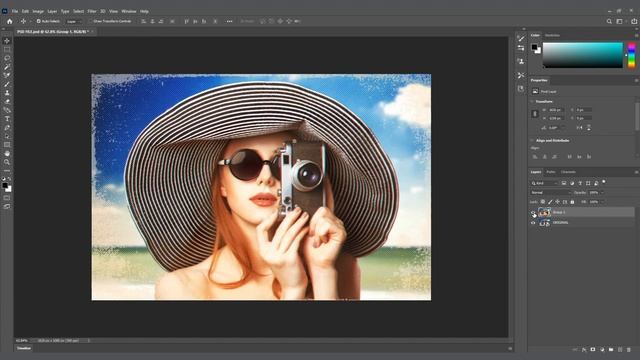Filter layers by type layer icon
Viewport: 640px width, 360px height.
click(580, 183)
